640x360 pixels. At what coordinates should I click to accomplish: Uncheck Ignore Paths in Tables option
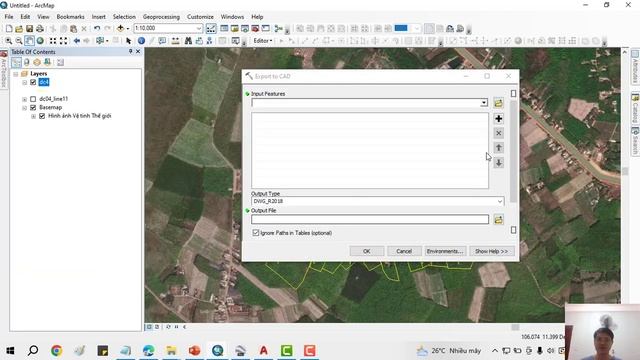pos(256,233)
